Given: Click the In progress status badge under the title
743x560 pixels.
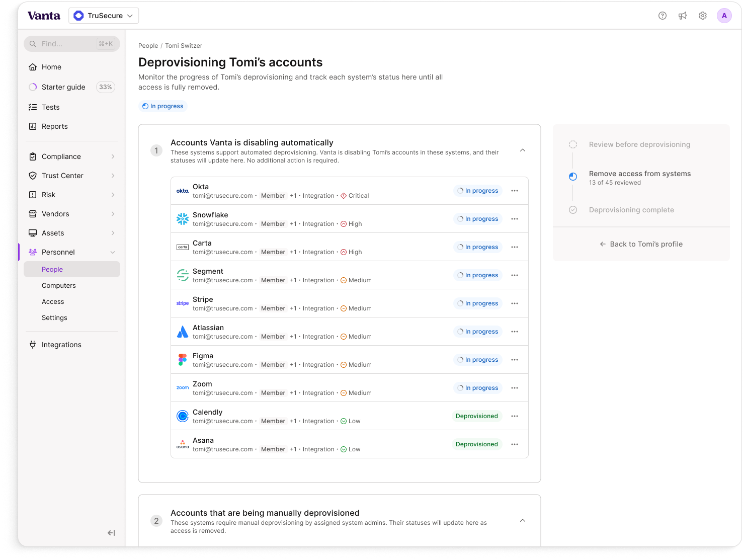Looking at the screenshot, I should [x=162, y=106].
